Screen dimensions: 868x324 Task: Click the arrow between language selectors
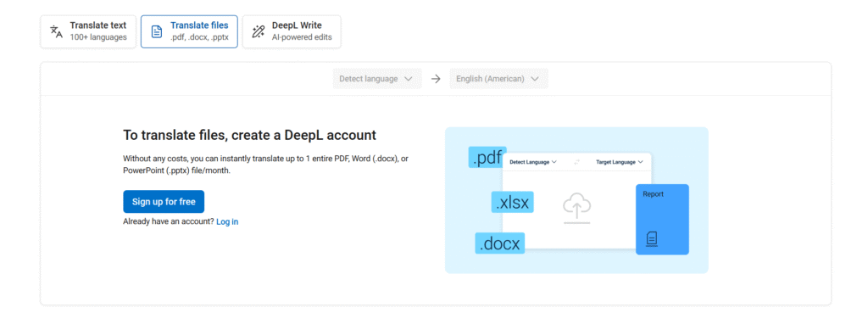point(436,79)
